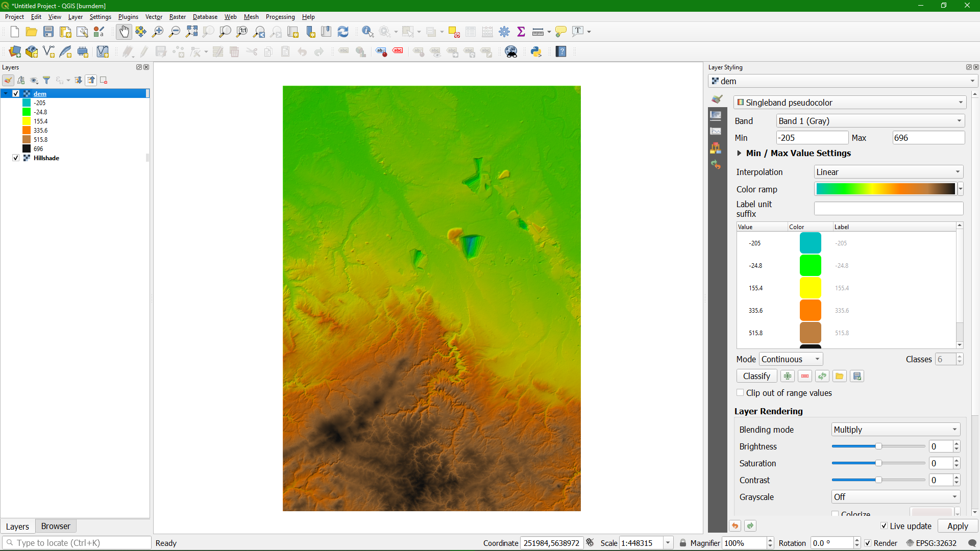
Task: Select the Zoom Out magnifier tool
Action: coord(175,32)
